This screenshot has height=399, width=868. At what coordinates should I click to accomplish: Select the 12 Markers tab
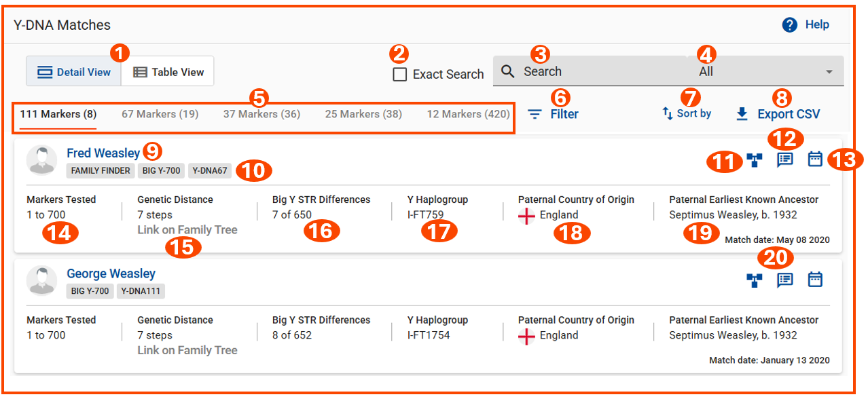click(468, 114)
